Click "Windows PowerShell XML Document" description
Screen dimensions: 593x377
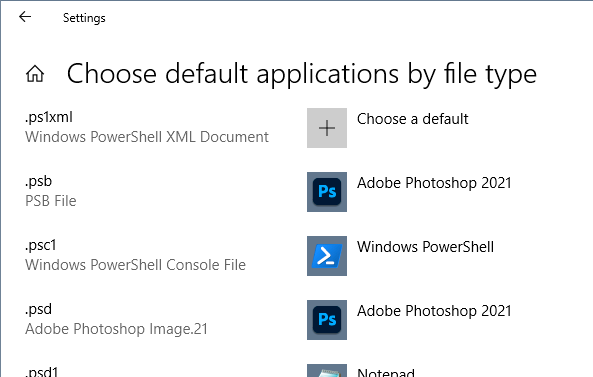pyautogui.click(x=147, y=137)
